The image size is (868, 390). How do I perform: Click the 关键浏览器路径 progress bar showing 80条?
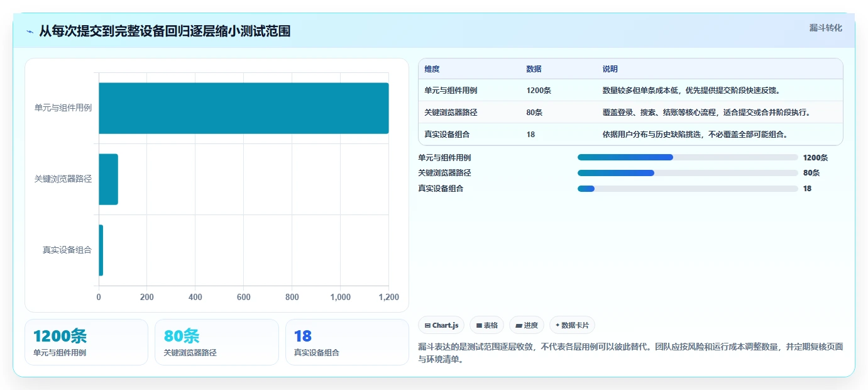click(688, 172)
